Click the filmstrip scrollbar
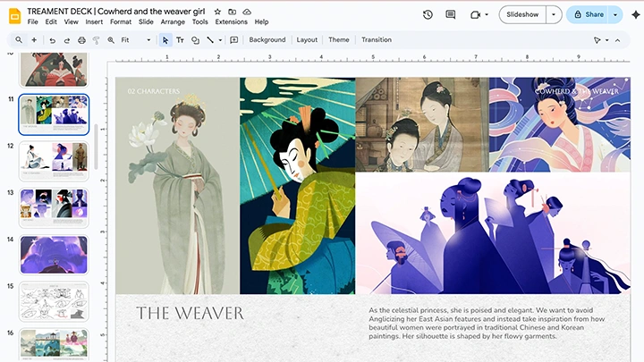 point(96,147)
